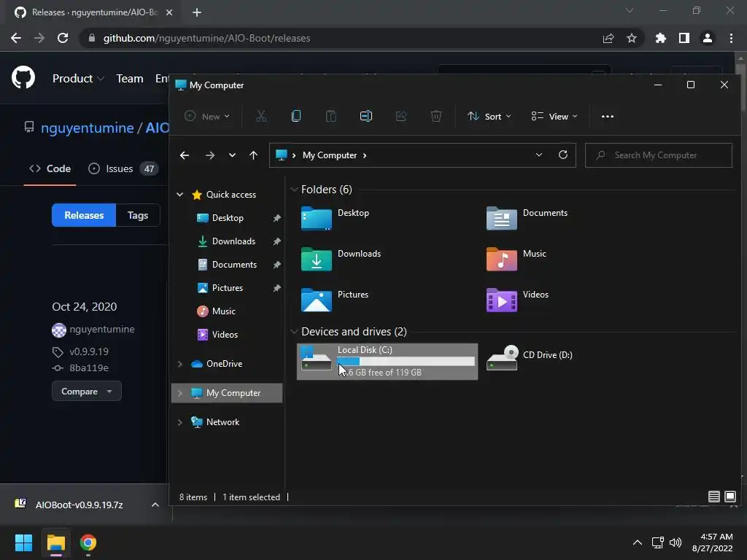Collapse the Quick access tree node

(x=180, y=194)
